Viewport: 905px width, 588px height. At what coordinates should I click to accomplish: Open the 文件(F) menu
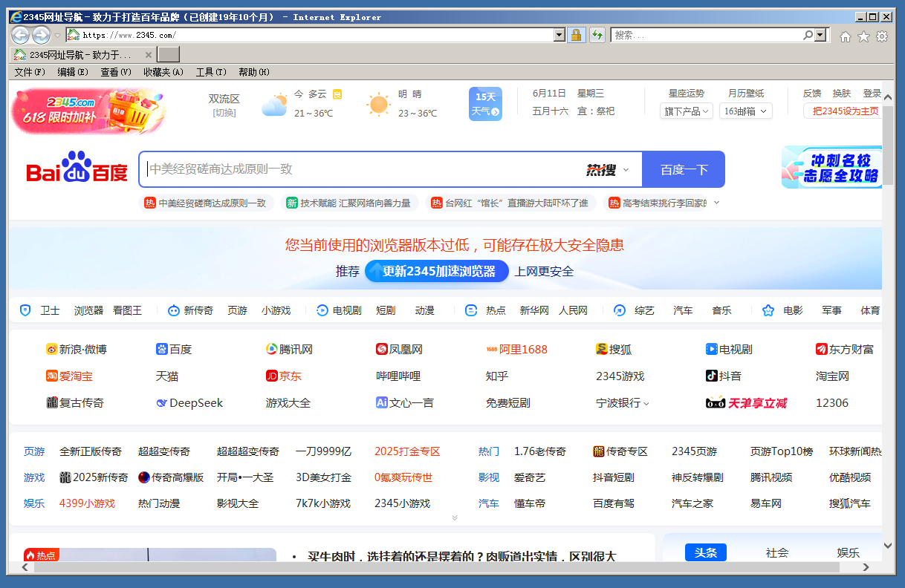(30, 72)
